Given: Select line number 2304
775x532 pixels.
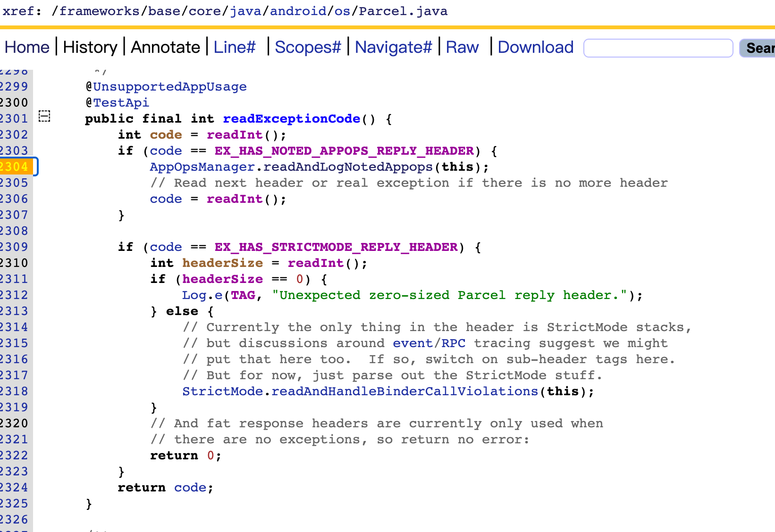Looking at the screenshot, I should click(x=14, y=166).
